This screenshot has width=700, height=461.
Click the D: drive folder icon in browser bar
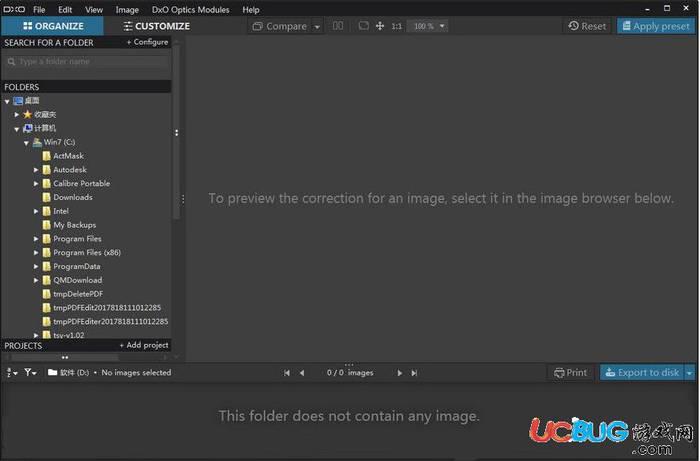coord(53,372)
